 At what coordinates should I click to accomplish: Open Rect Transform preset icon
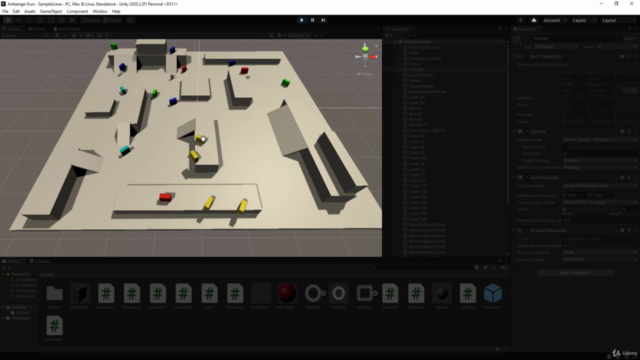pos(629,56)
